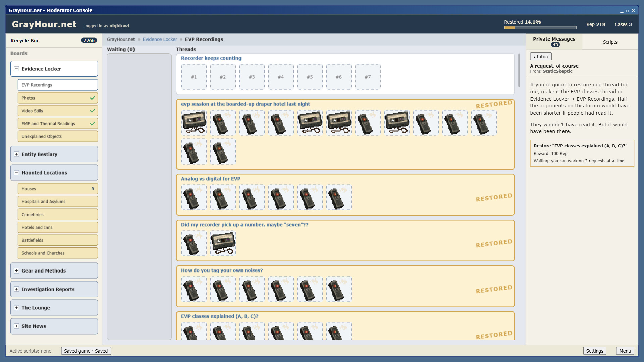Open 'EVP classes explained (A, B, C)?' thread

point(220,316)
